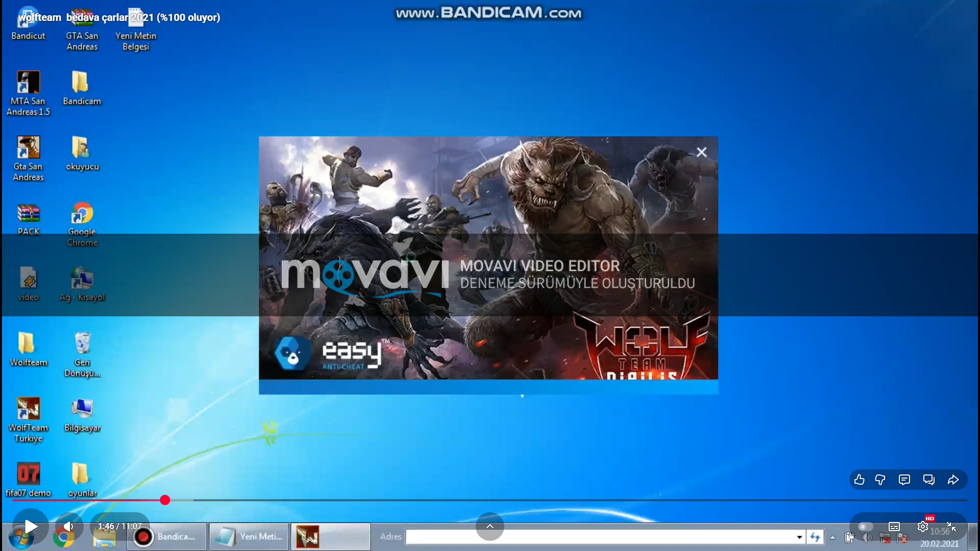Open the oyunlar folder

point(82,480)
